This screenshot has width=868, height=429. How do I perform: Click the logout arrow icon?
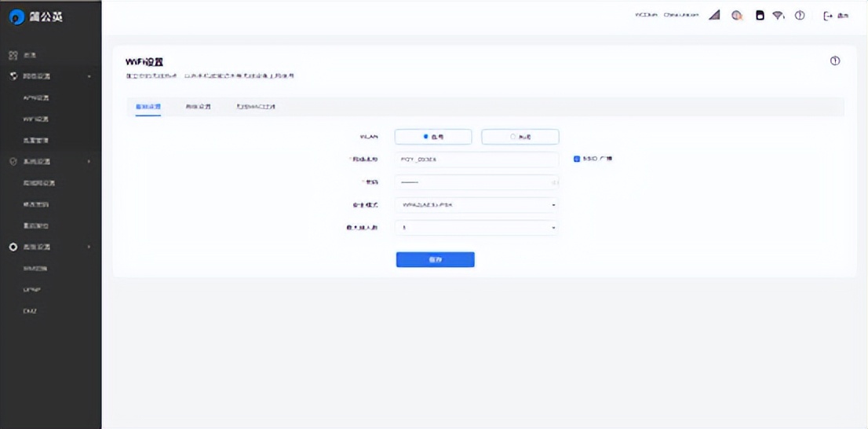[828, 16]
